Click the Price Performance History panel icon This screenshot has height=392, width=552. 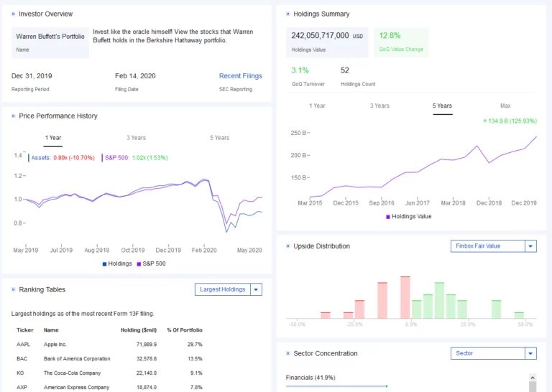coord(14,116)
